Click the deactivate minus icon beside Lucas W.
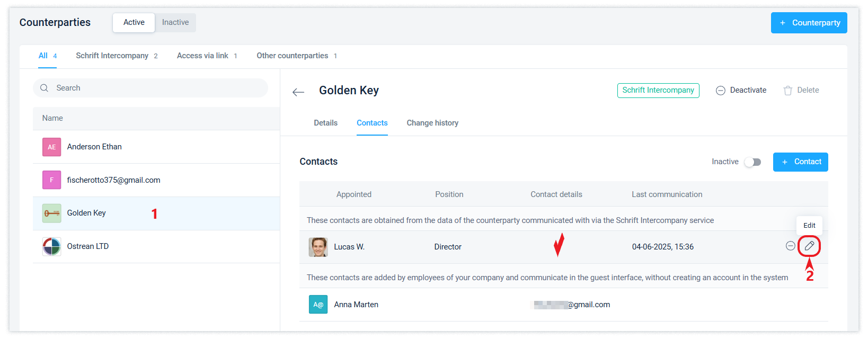 [790, 246]
